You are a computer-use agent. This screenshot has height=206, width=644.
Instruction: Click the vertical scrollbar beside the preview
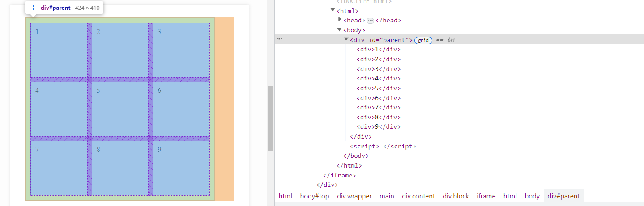pos(270,118)
